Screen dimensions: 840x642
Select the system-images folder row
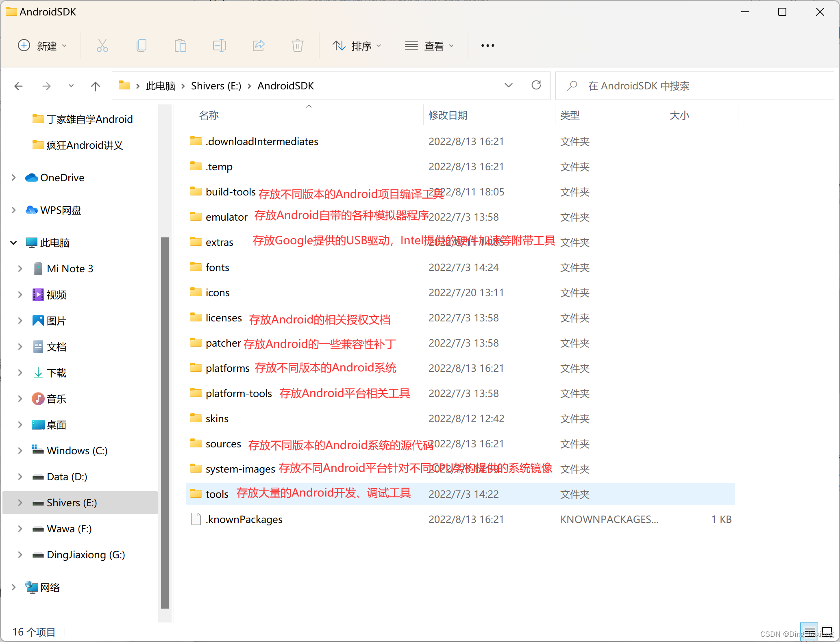click(461, 469)
